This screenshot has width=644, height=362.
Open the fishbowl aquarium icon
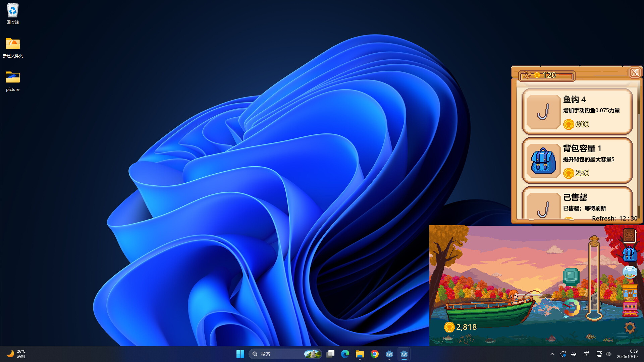(630, 272)
